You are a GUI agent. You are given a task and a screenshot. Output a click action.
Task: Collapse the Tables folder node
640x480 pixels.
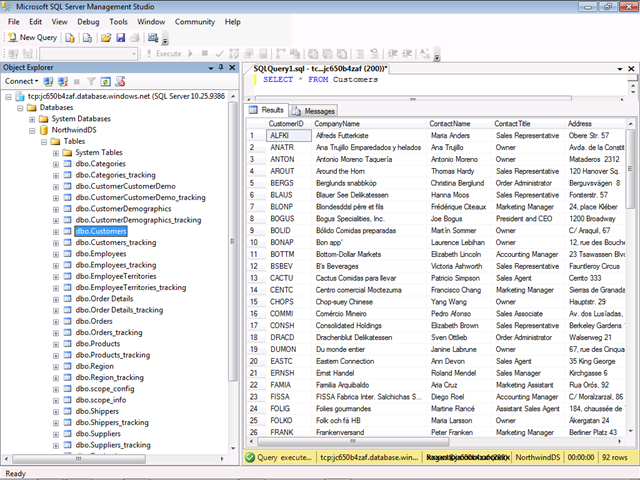tap(43, 141)
